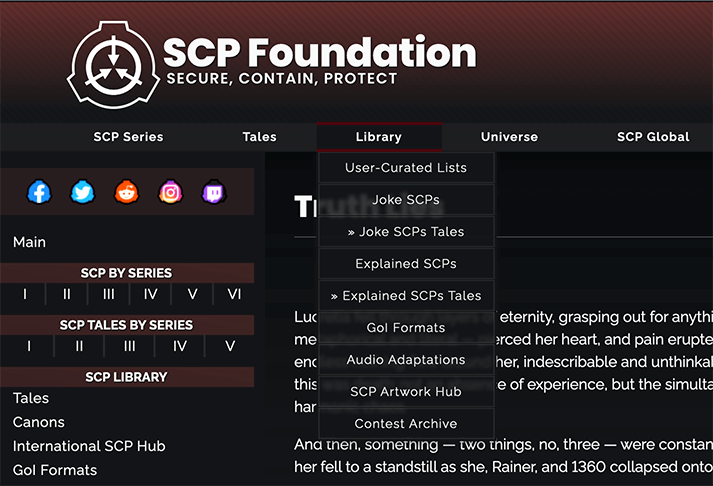Go to SCP Artwork Hub
Image resolution: width=713 pixels, height=486 pixels.
tap(406, 392)
